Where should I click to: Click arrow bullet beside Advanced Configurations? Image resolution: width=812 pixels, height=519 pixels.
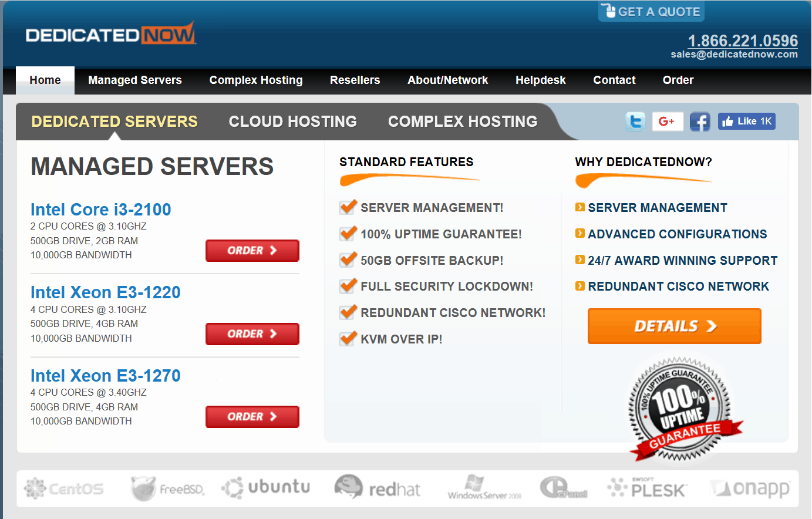pyautogui.click(x=580, y=234)
